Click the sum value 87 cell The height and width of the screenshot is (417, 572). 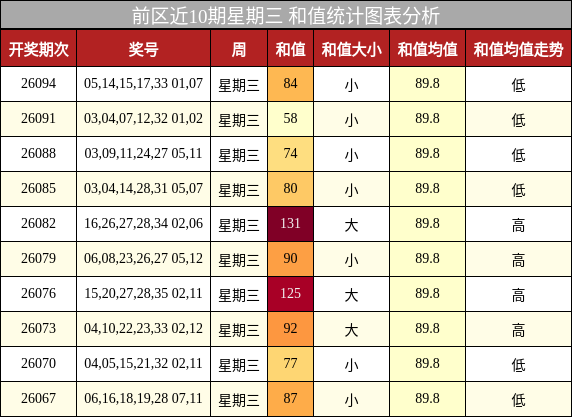(x=290, y=399)
